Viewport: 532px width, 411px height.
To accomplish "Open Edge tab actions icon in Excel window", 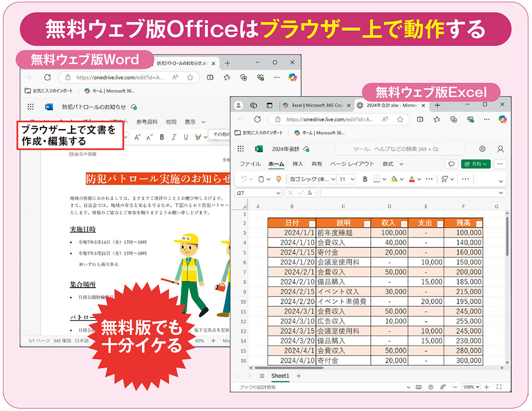I will 269,105.
